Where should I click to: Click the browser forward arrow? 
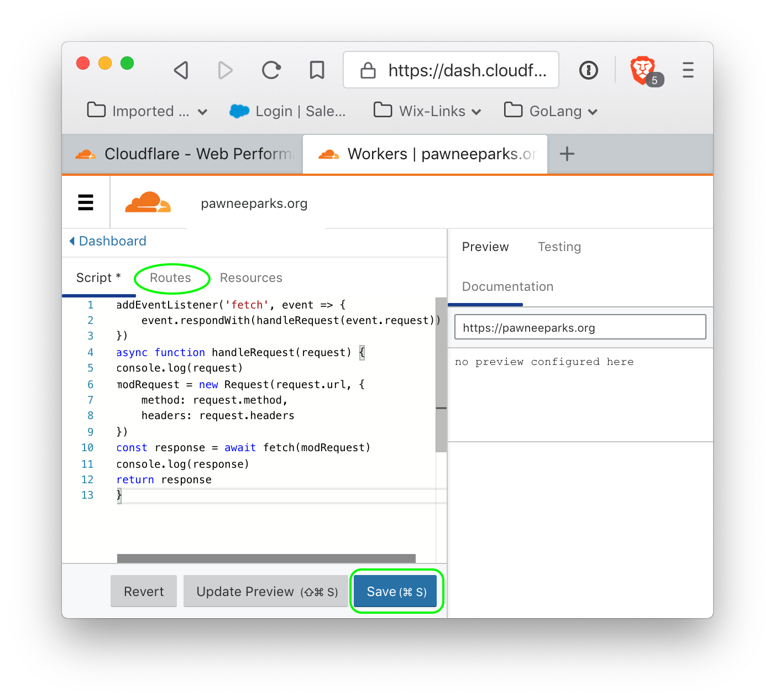tap(225, 70)
